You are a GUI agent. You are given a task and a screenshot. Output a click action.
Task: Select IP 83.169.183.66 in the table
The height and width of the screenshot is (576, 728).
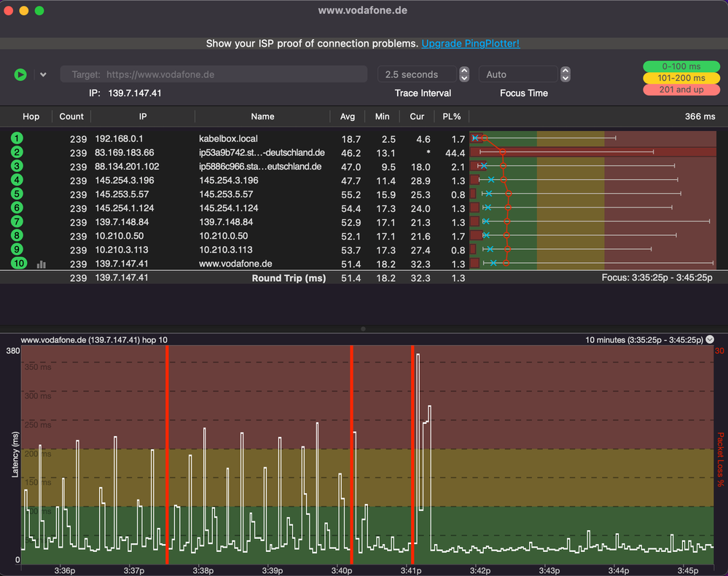[x=125, y=153]
